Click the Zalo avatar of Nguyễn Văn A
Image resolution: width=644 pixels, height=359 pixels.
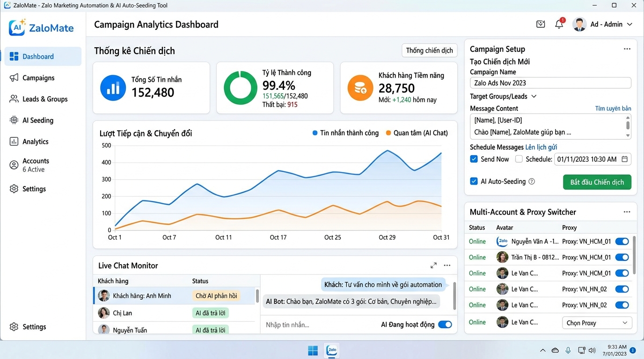pyautogui.click(x=502, y=242)
